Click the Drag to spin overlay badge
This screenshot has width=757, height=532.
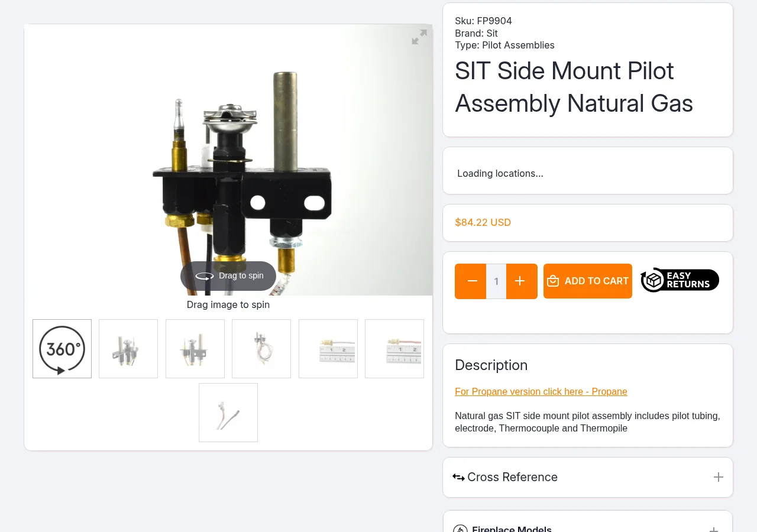(228, 276)
